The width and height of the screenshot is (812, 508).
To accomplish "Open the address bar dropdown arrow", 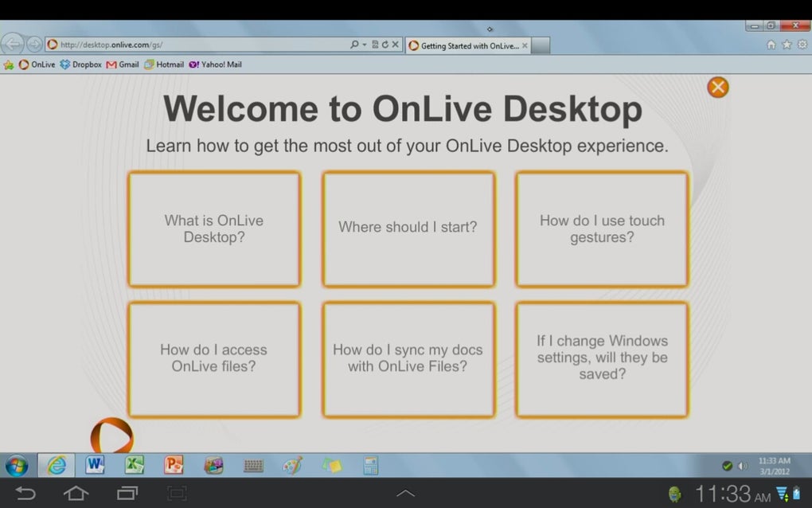I will 365,45.
